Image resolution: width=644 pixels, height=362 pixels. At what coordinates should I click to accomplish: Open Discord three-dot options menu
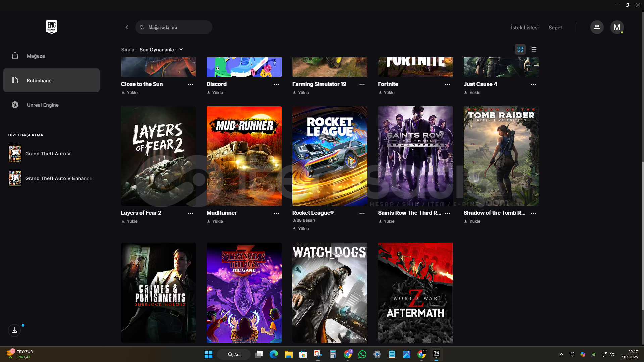coord(276,84)
